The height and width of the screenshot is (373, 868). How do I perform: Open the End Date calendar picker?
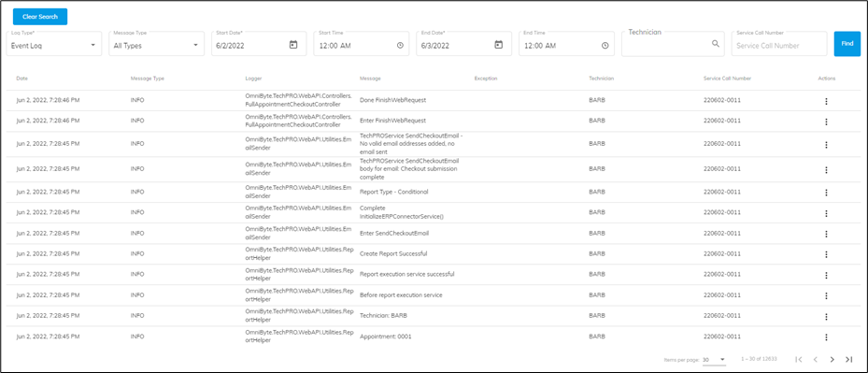click(x=498, y=45)
